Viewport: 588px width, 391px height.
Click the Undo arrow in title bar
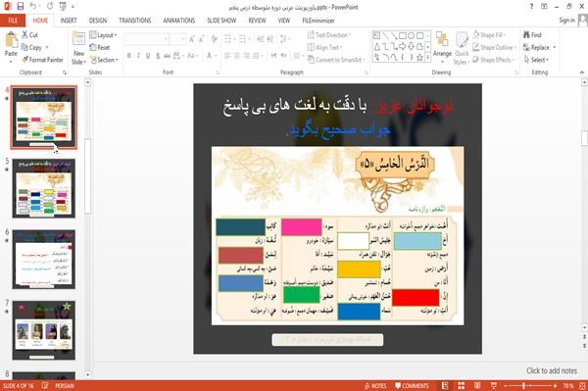click(33, 6)
